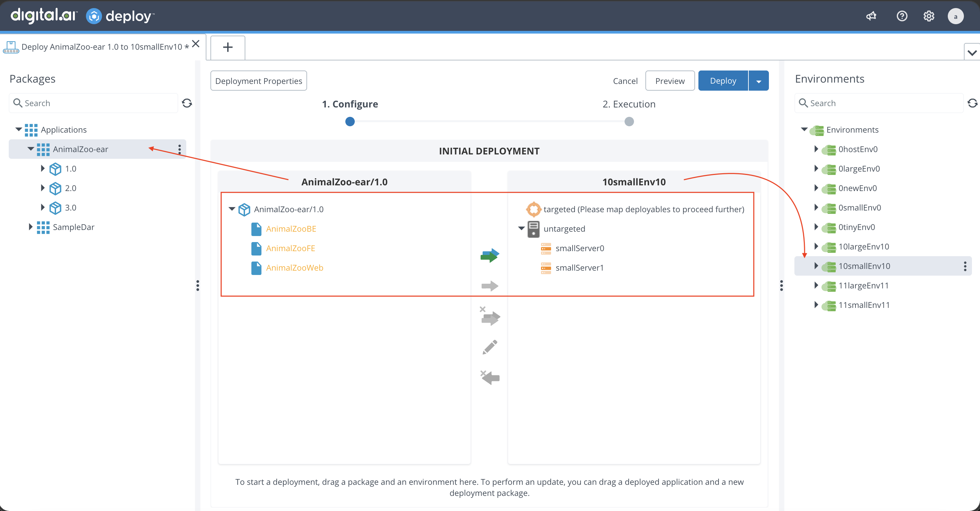Select the smallServer0 container
The height and width of the screenshot is (511, 980).
(x=580, y=248)
